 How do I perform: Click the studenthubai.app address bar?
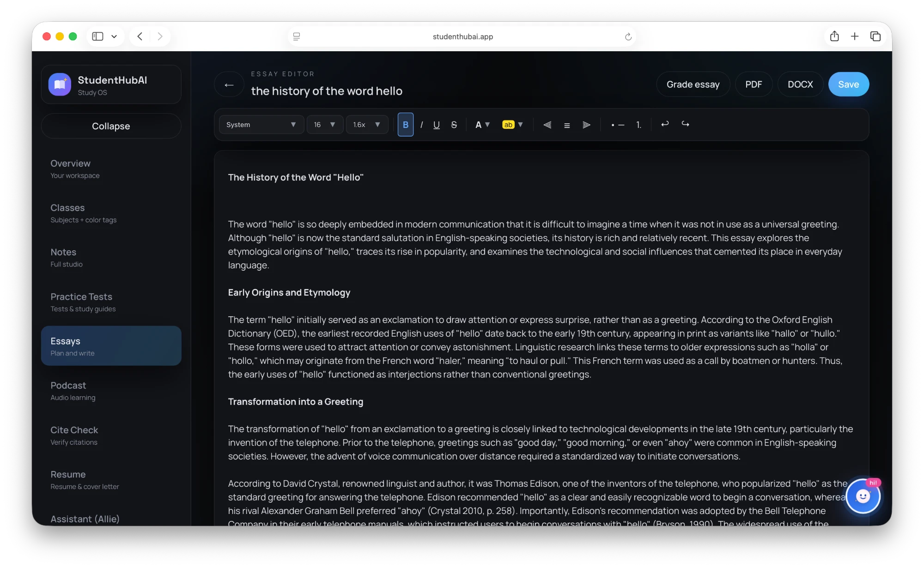click(462, 36)
